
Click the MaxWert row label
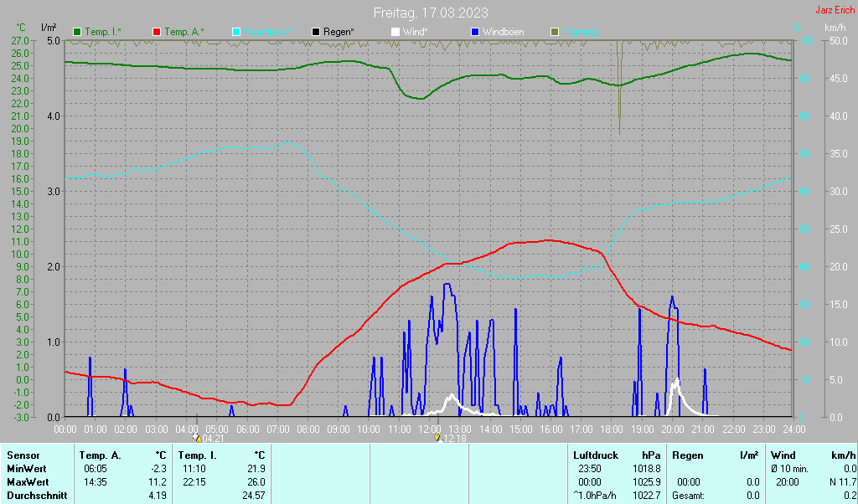point(28,482)
